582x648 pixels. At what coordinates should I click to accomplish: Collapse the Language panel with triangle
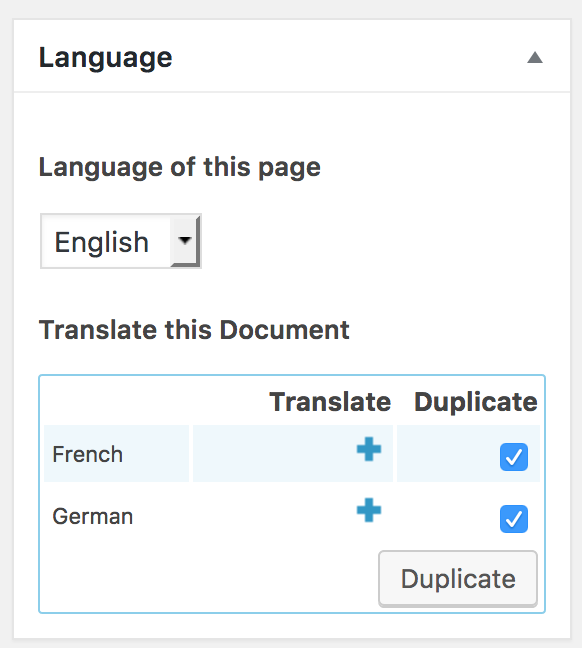pyautogui.click(x=534, y=57)
